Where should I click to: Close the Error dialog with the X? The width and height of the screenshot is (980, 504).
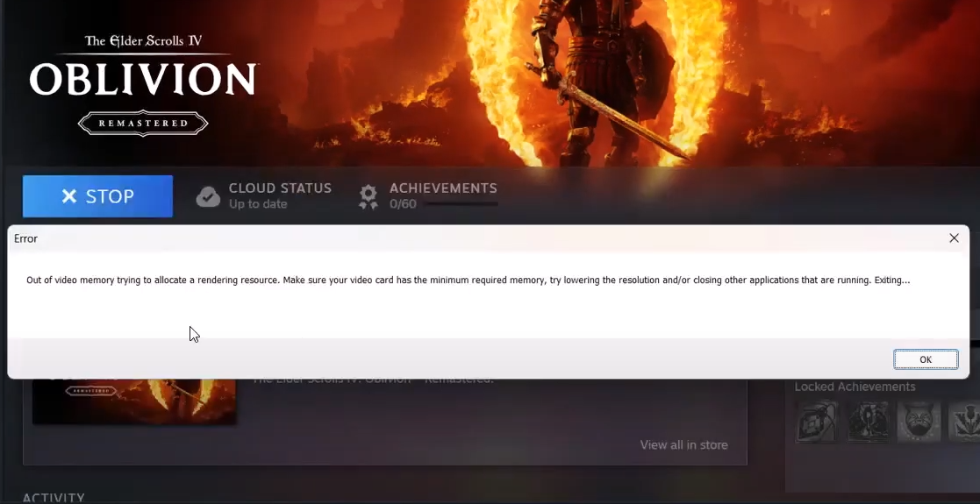point(954,238)
